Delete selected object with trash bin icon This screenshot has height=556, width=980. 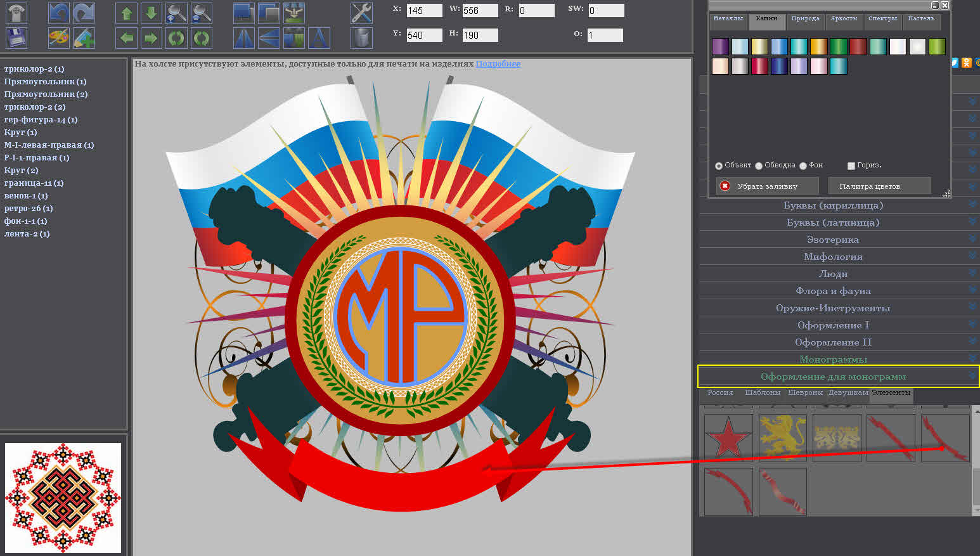[x=361, y=38]
